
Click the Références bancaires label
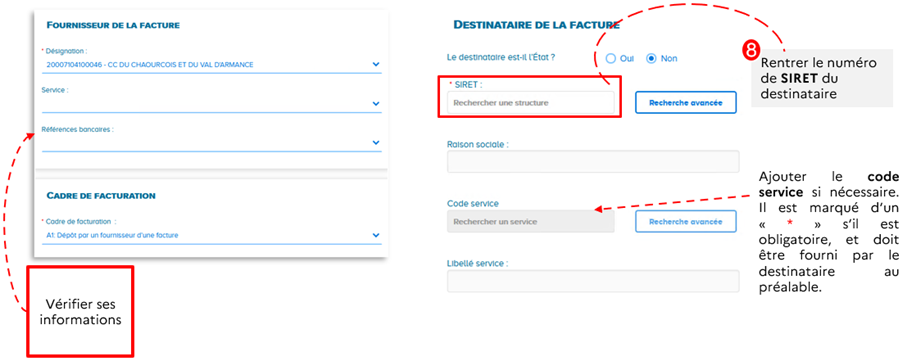pos(78,130)
